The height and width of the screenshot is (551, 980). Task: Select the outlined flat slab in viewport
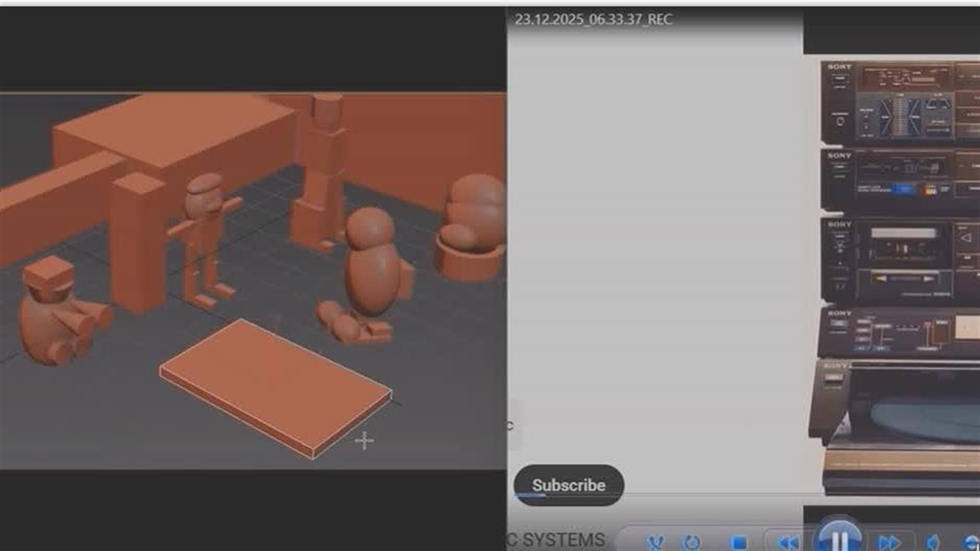276,386
